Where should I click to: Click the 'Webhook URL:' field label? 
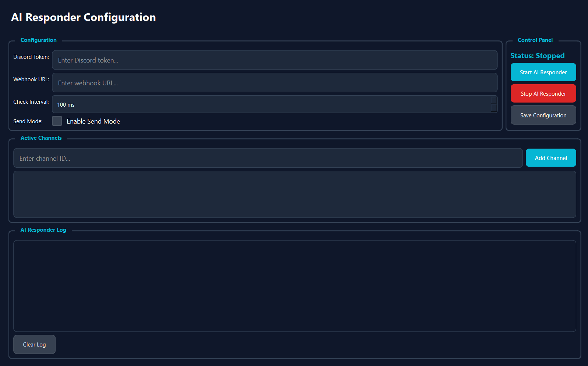coord(31,79)
